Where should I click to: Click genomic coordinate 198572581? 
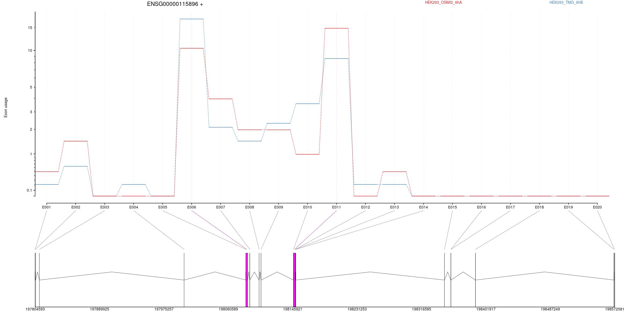click(615, 309)
